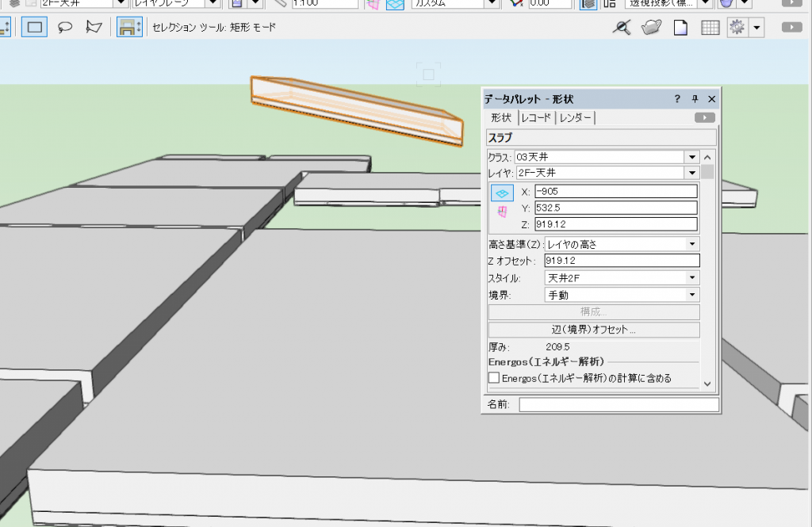Screen dimensions: 812x527
Task: Select the magenta working plane position icon
Action: click(x=502, y=212)
